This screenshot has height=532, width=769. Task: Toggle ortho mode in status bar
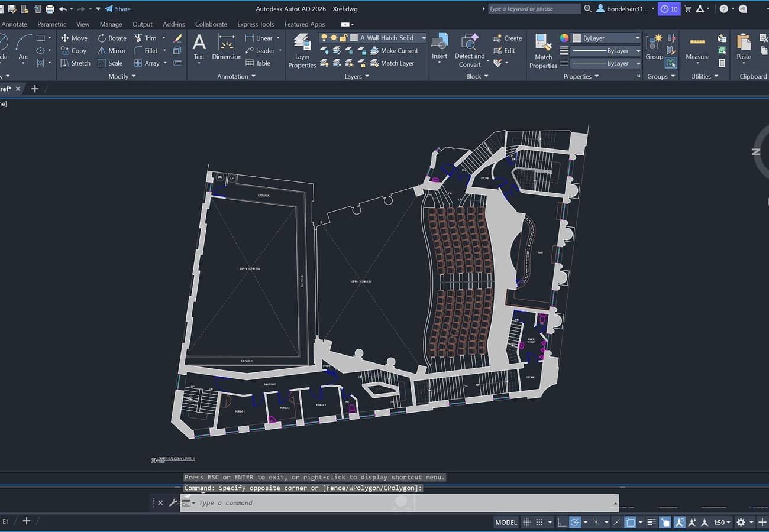pos(561,523)
